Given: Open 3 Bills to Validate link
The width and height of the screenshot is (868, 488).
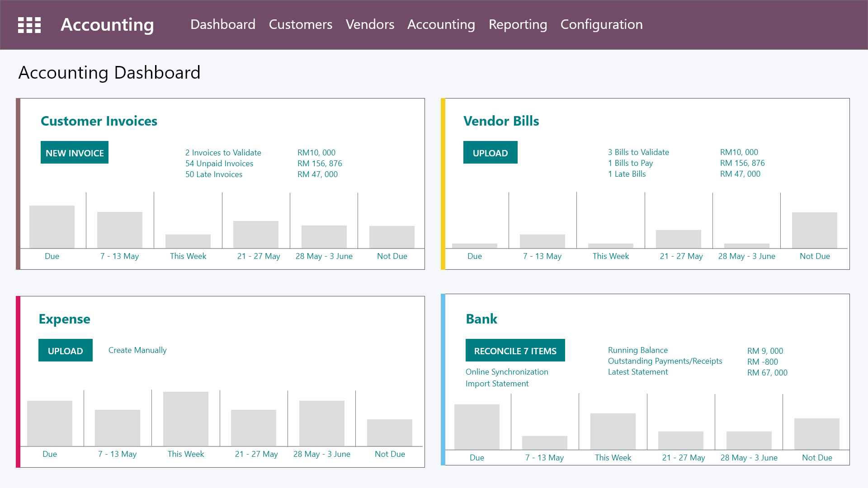Looking at the screenshot, I should coord(638,152).
